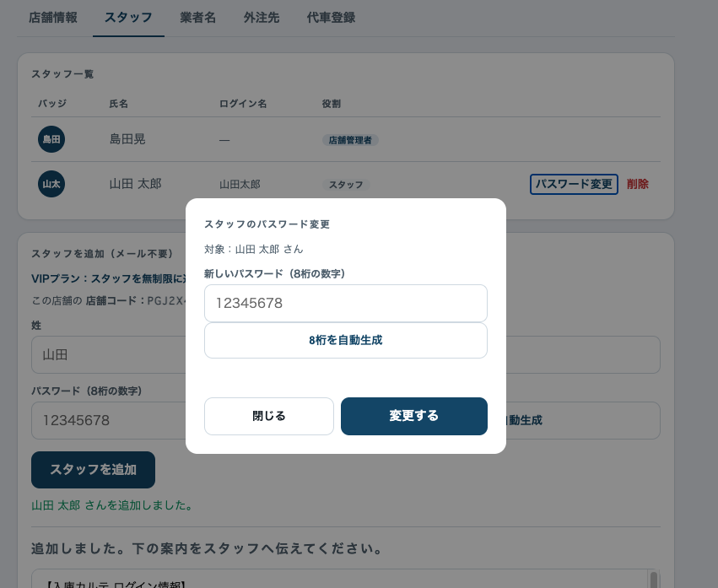Select the name 山田 太郎 in the list

(x=136, y=184)
